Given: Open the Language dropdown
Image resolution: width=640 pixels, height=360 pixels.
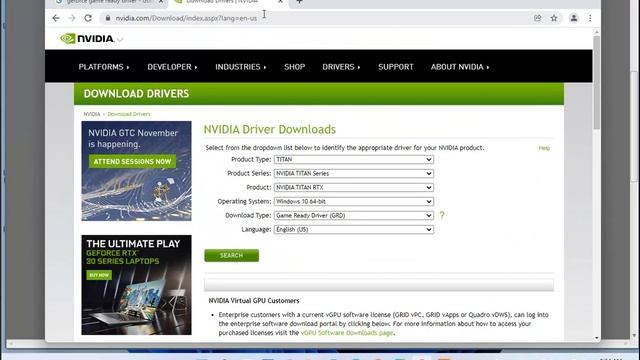Looking at the screenshot, I should (x=353, y=229).
